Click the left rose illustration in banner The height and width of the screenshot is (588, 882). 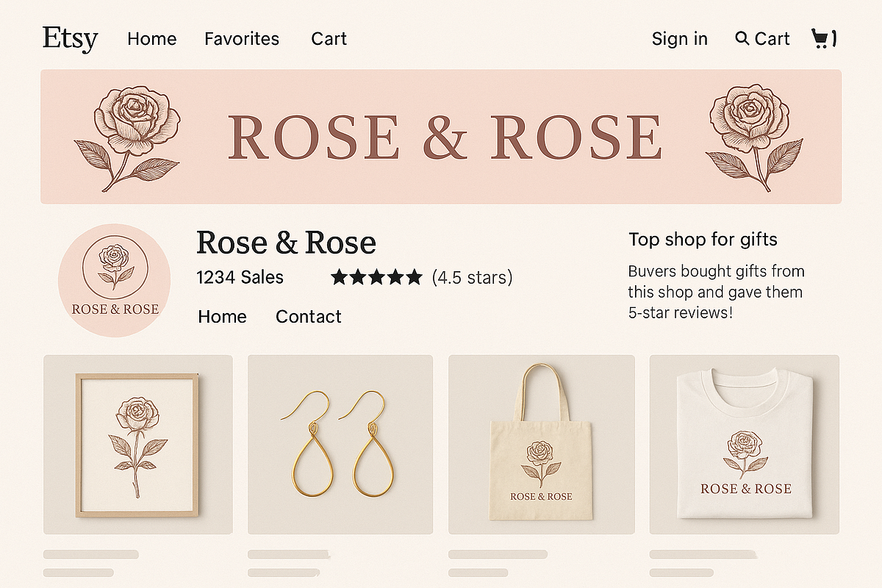tap(126, 138)
